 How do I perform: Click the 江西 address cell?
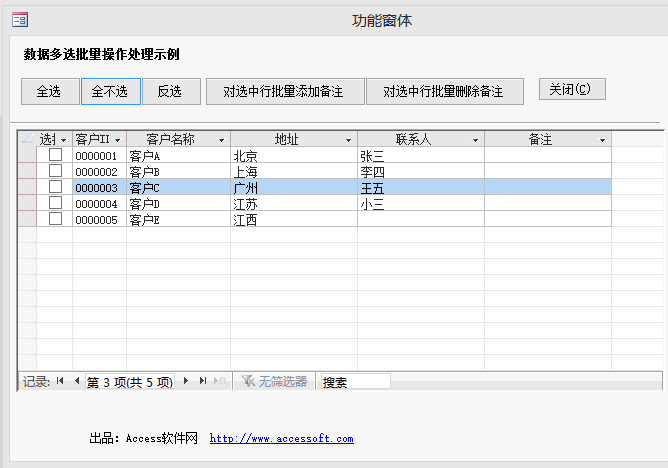tap(294, 218)
